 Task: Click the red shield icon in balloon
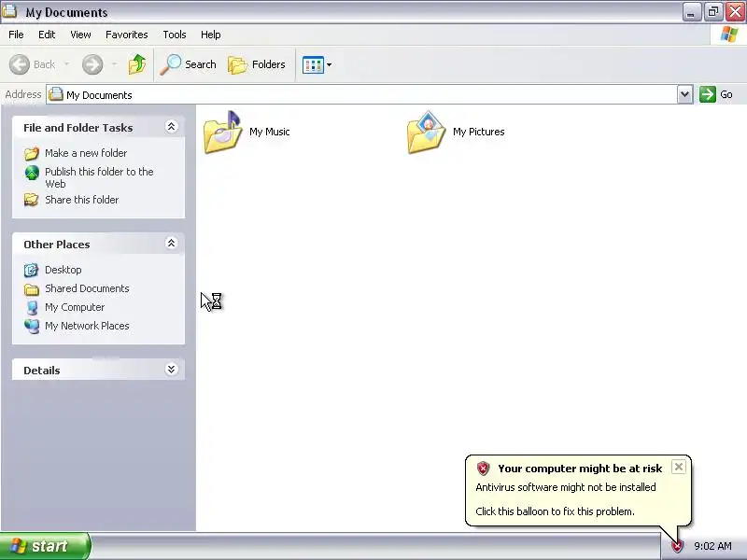[x=483, y=469]
